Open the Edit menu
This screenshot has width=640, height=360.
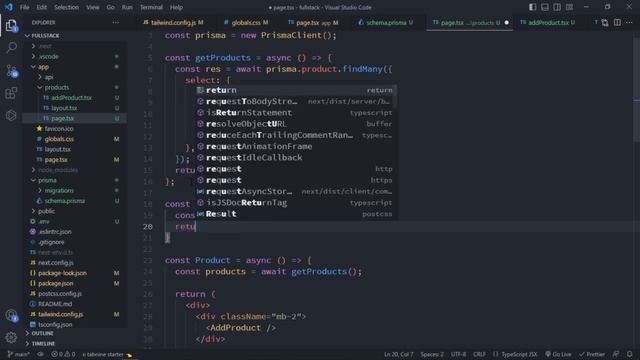pos(41,7)
